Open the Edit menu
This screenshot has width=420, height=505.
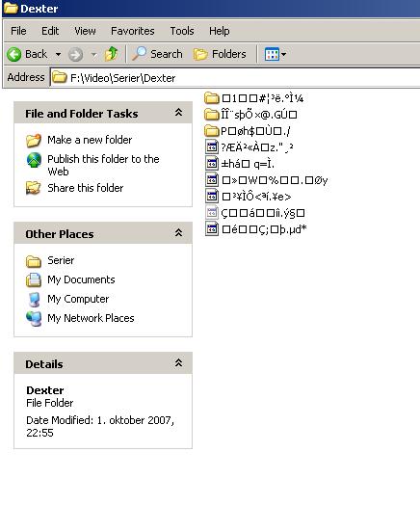point(50,31)
